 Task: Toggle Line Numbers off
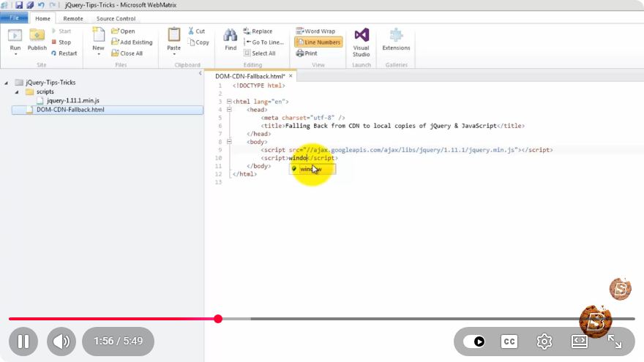click(318, 42)
